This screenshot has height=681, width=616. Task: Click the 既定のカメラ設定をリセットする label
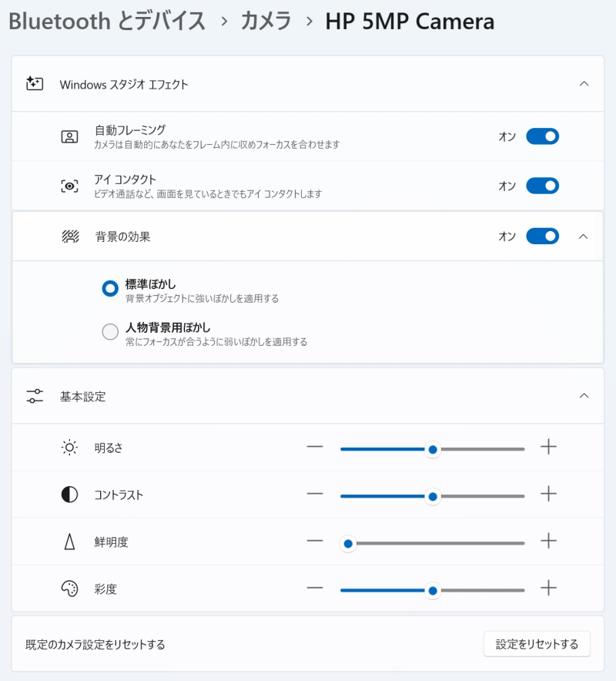(95, 645)
